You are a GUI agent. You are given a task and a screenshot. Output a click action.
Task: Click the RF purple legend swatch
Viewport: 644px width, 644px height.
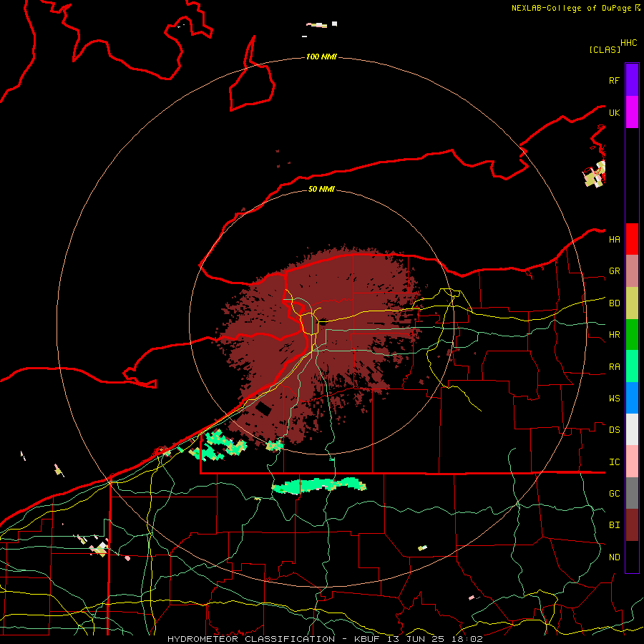pyautogui.click(x=632, y=80)
